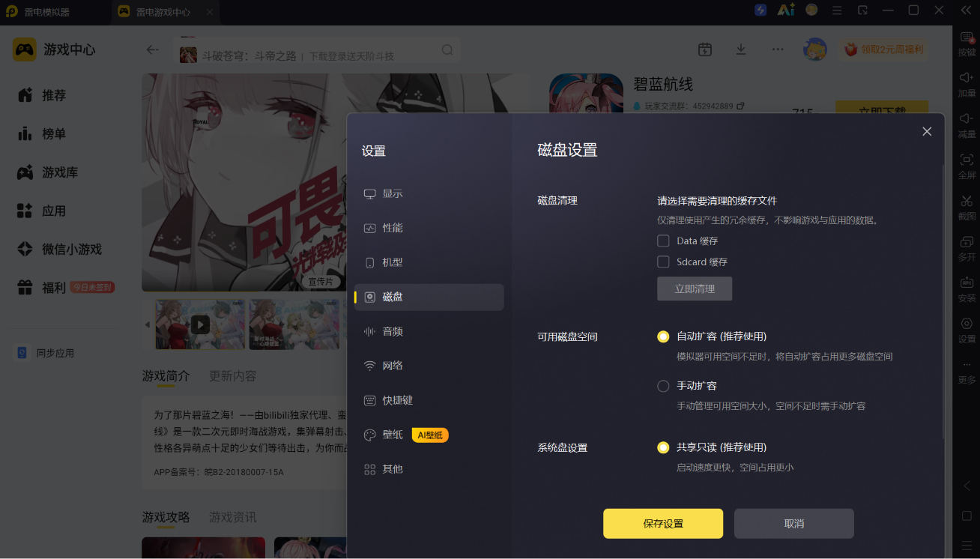
Task: Open 壁纸 settings category
Action: coord(429,435)
